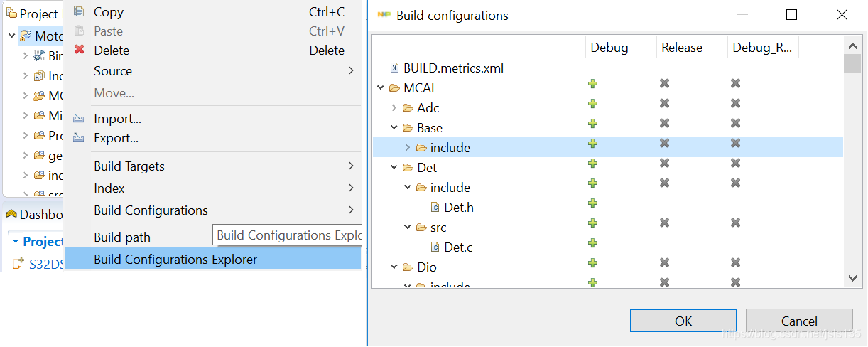Toggle Release exclusion for Base folder
Image resolution: width=868 pixels, height=347 pixels.
[664, 123]
